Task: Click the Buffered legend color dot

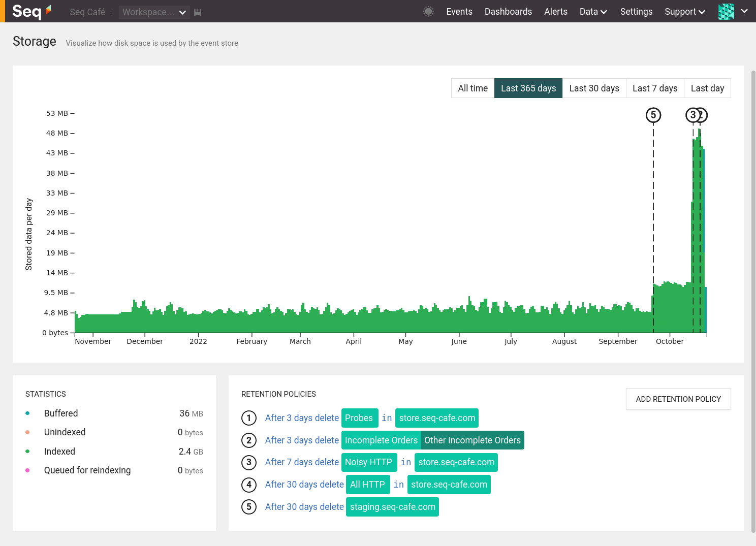Action: pyautogui.click(x=27, y=413)
